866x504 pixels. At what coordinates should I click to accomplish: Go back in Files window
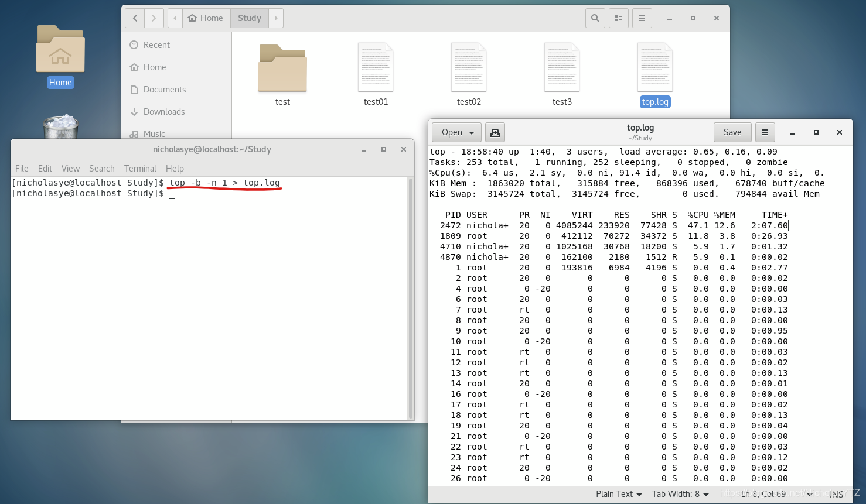[135, 18]
